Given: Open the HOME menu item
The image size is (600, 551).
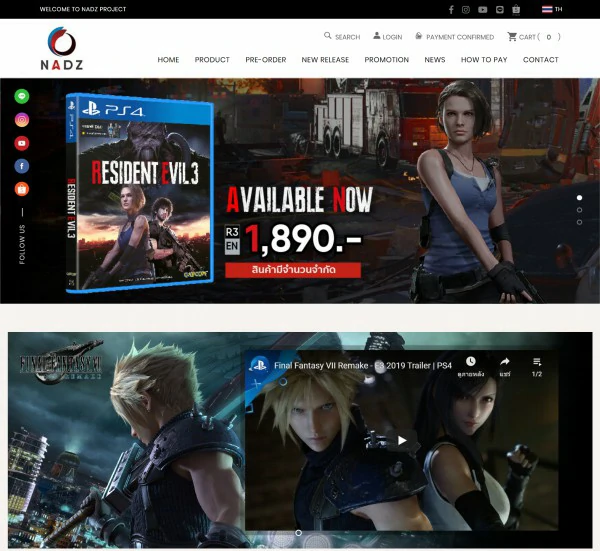Looking at the screenshot, I should click(168, 60).
